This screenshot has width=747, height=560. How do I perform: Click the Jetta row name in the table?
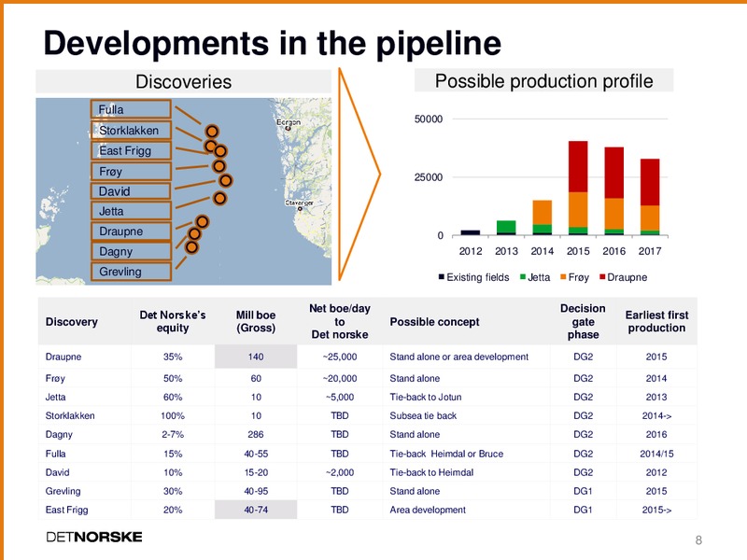55,398
